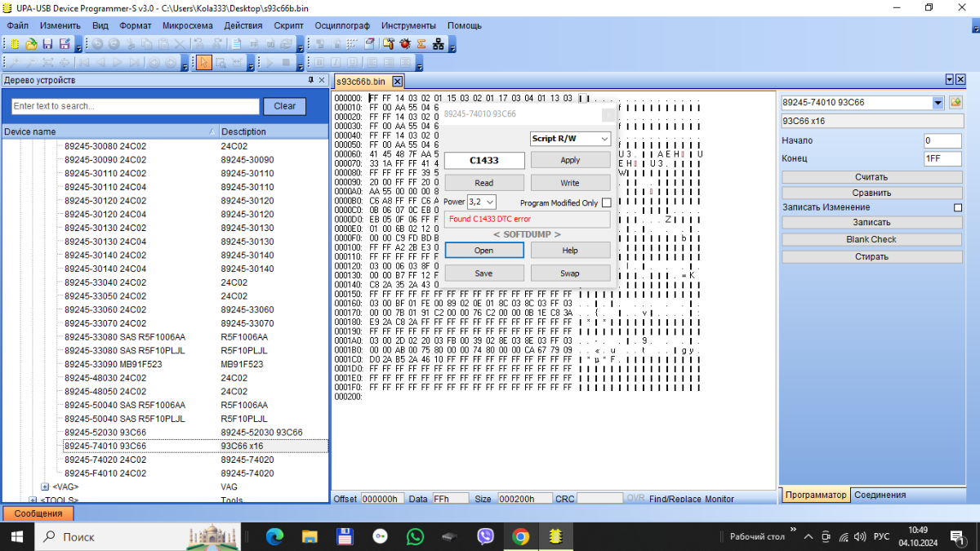
Task: Click the open file folder toolbar icon
Action: click(31, 44)
